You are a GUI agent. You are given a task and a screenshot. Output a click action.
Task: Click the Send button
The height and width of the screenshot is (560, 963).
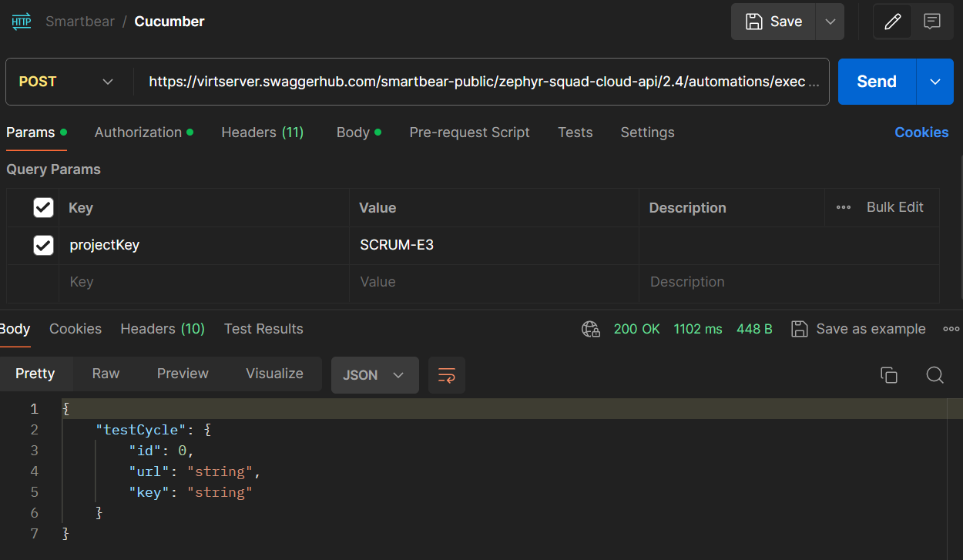(877, 82)
